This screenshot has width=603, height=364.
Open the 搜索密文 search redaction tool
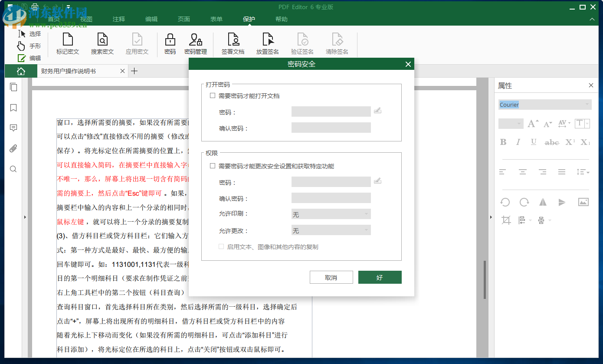pyautogui.click(x=102, y=43)
